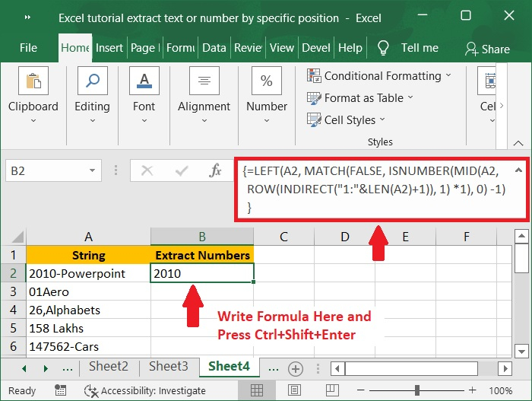Click the Insert Function fx icon
Screen dimensions: 532x401
(215, 171)
